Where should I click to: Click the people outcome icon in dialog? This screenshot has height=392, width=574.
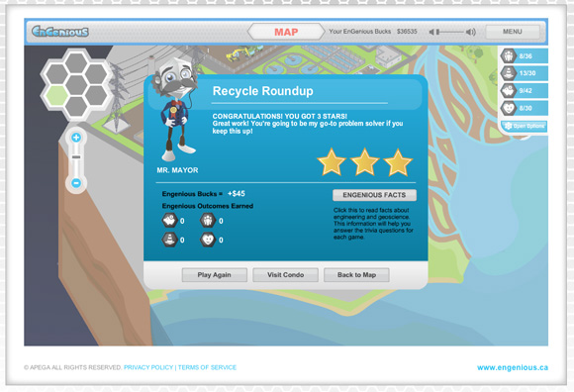pyautogui.click(x=208, y=221)
